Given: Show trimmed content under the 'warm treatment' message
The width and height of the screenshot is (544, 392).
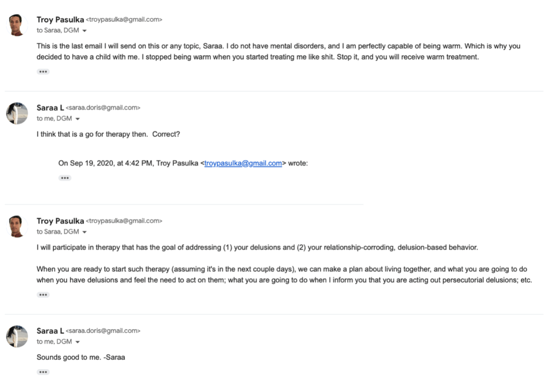Looking at the screenshot, I should [x=43, y=72].
